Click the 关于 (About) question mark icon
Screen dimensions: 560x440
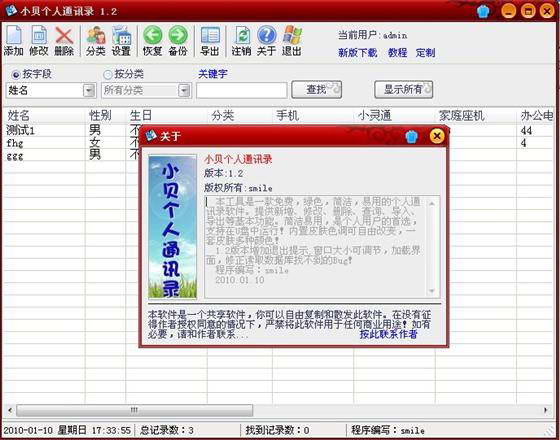pyautogui.click(x=266, y=40)
